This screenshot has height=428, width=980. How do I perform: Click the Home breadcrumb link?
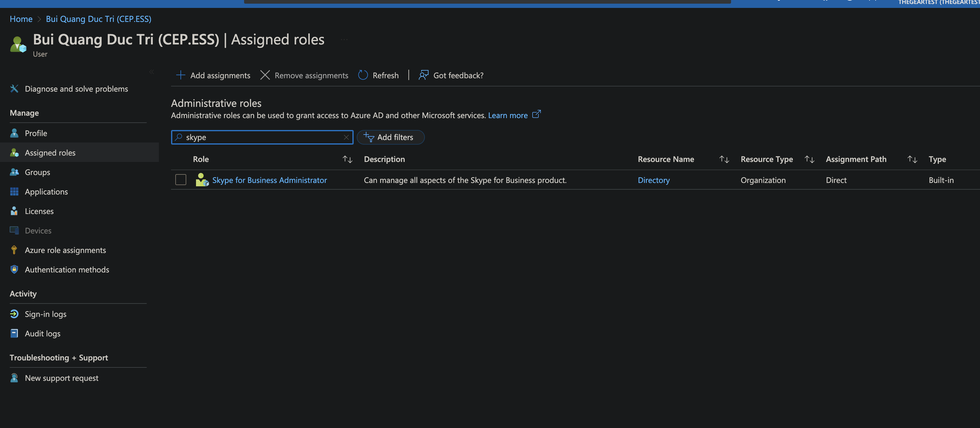(x=21, y=19)
